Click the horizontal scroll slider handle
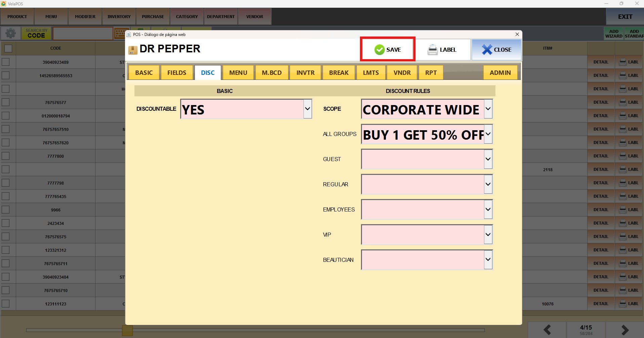This screenshot has width=644, height=338. pyautogui.click(x=127, y=330)
